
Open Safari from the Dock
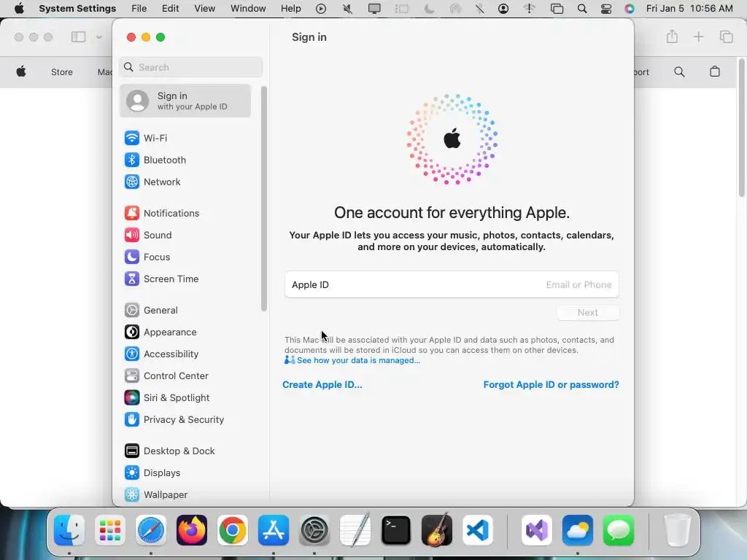(x=151, y=530)
